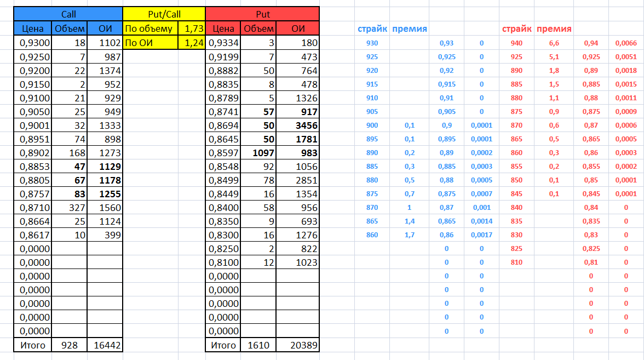This screenshot has width=644, height=360.
Task: Select Call price cell 0,8902
Action: click(33, 153)
